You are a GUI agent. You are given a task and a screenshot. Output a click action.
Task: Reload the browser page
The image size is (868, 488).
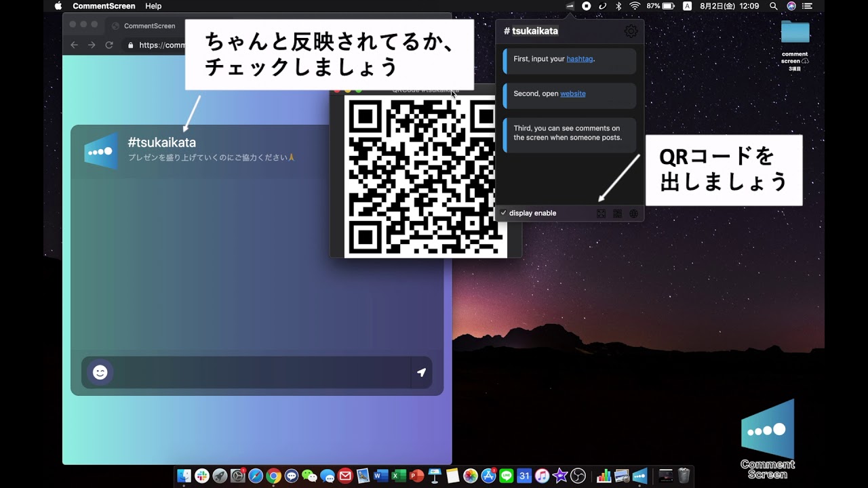[108, 45]
